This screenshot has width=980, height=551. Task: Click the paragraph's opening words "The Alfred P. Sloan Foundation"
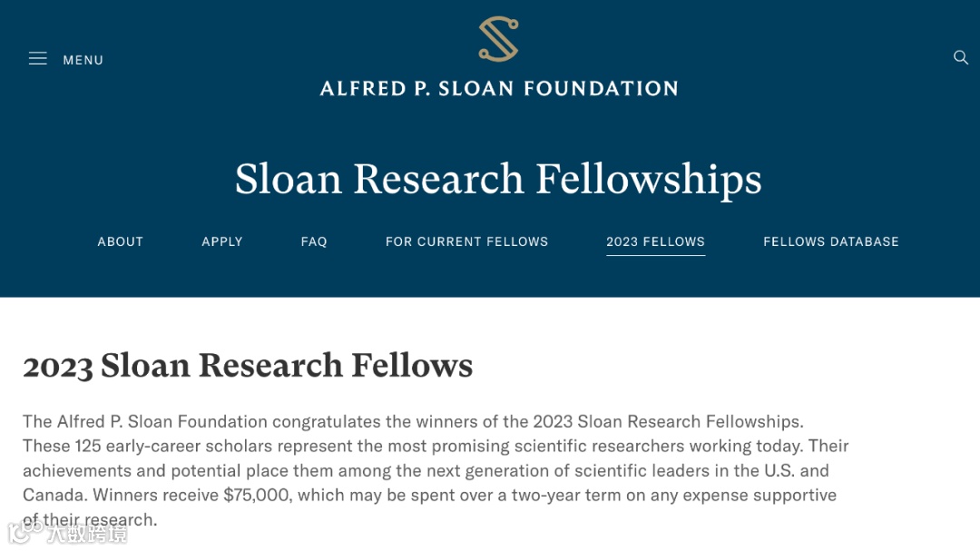click(x=145, y=421)
